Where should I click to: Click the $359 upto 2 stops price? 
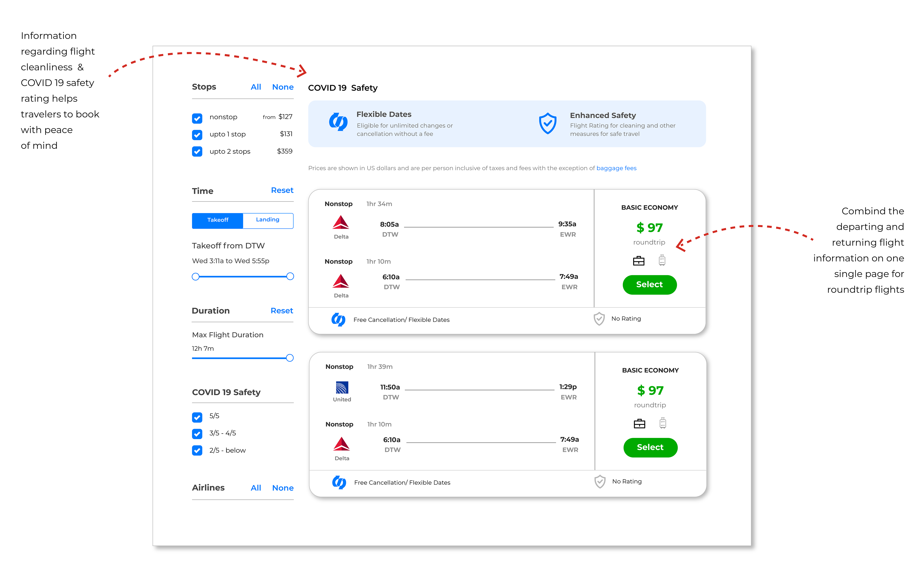point(284,151)
